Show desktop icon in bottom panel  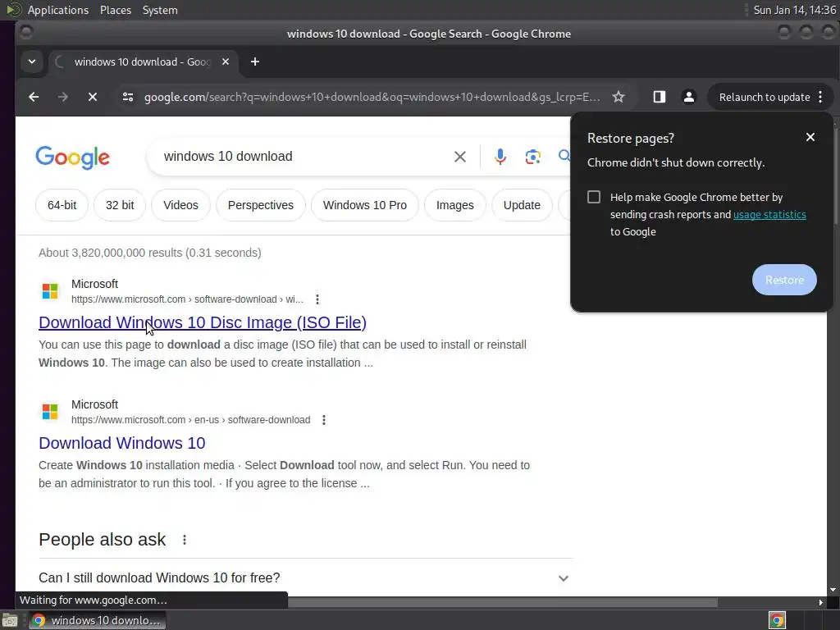pos(10,620)
